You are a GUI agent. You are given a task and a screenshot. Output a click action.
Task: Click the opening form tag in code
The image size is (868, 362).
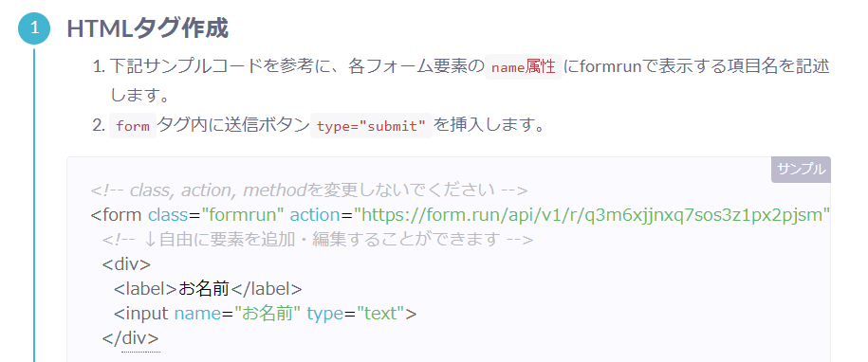pyautogui.click(x=117, y=214)
